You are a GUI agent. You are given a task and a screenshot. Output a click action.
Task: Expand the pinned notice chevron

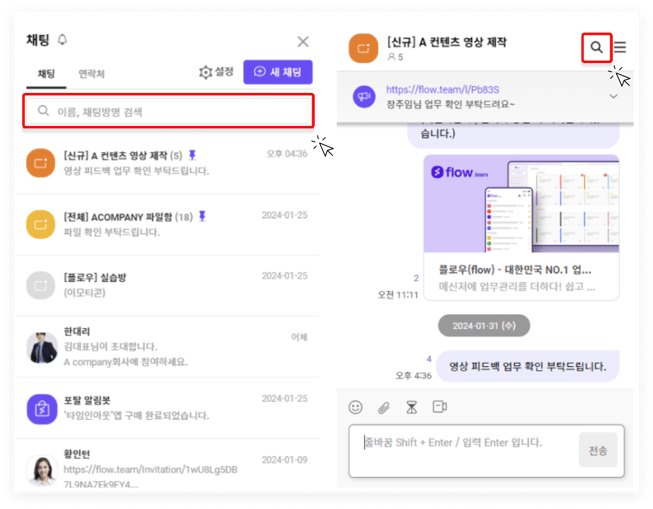tap(613, 96)
